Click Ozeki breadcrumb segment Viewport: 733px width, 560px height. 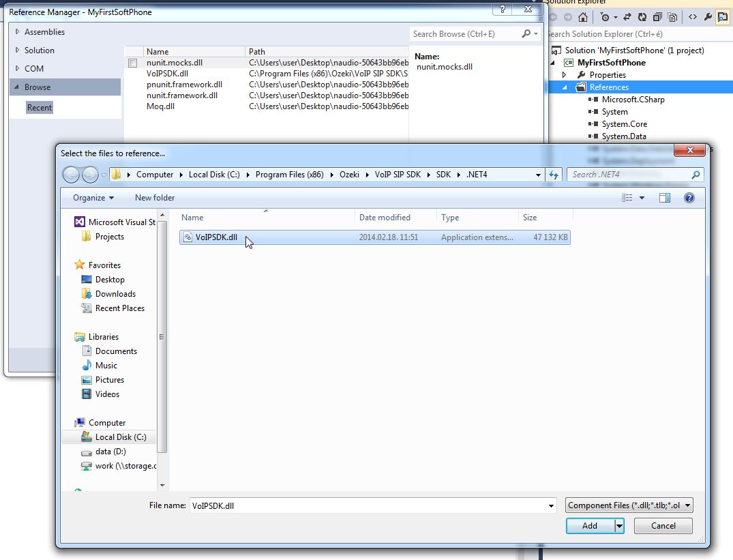349,175
